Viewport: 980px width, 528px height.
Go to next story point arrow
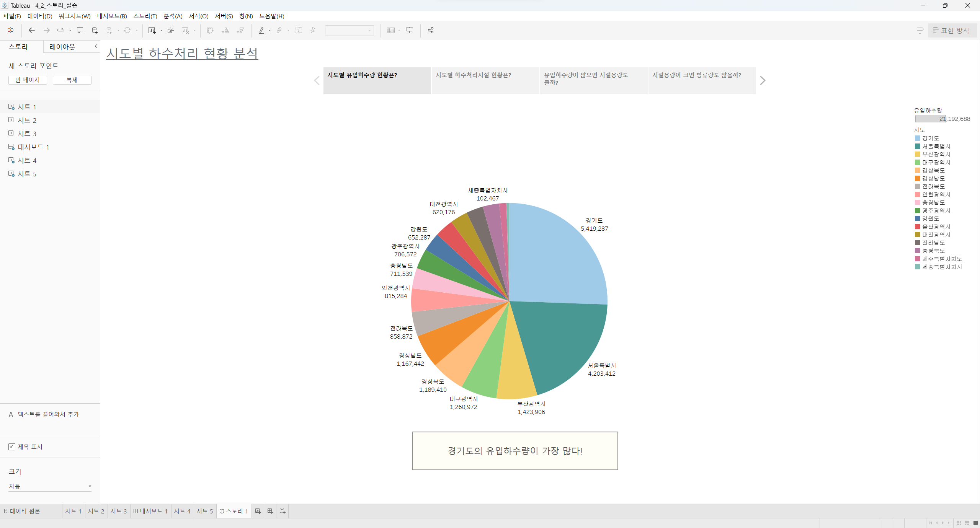click(763, 80)
